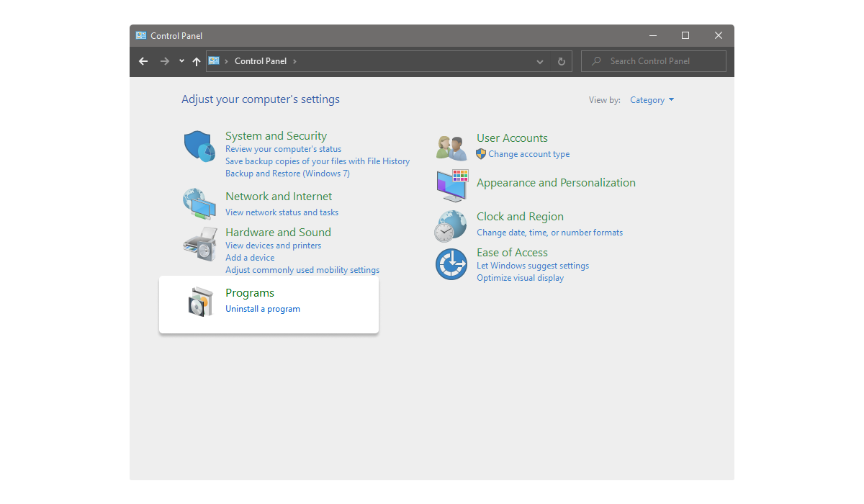
Task: Open the Programs disc box icon
Action: click(x=201, y=302)
